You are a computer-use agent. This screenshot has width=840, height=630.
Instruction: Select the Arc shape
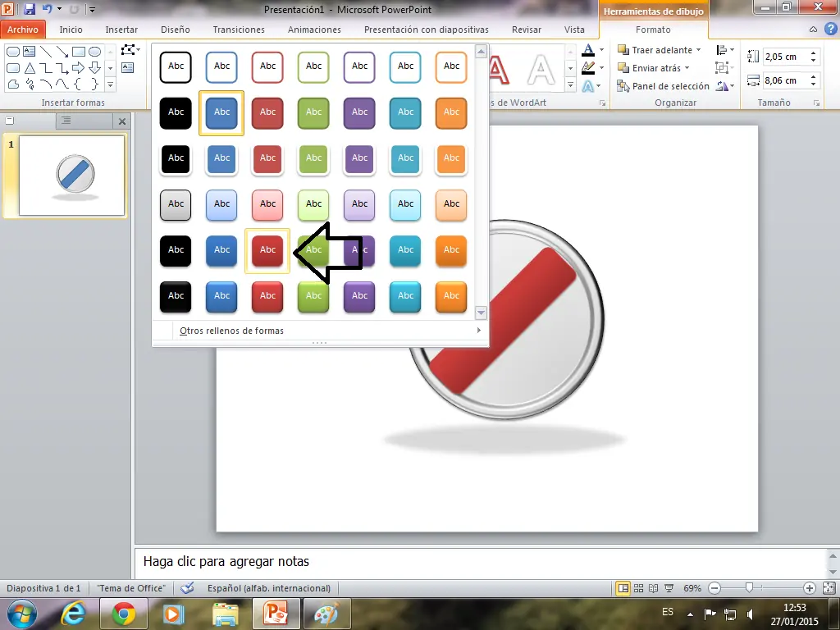click(x=46, y=84)
